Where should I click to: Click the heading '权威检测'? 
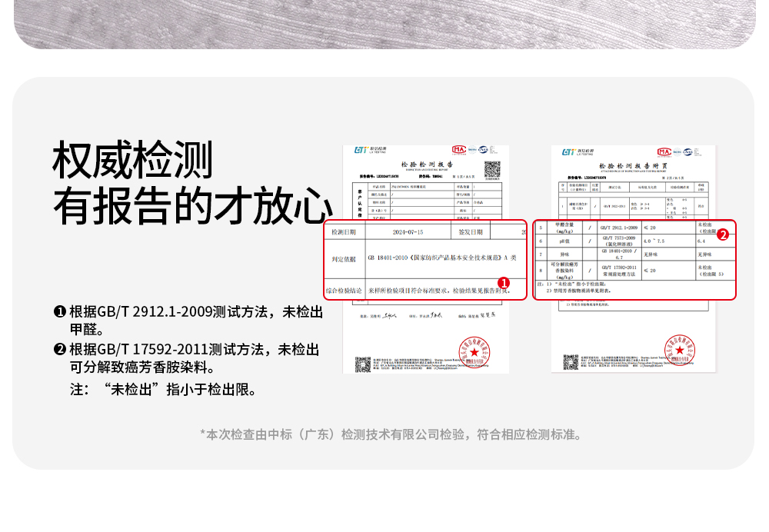tap(132, 161)
